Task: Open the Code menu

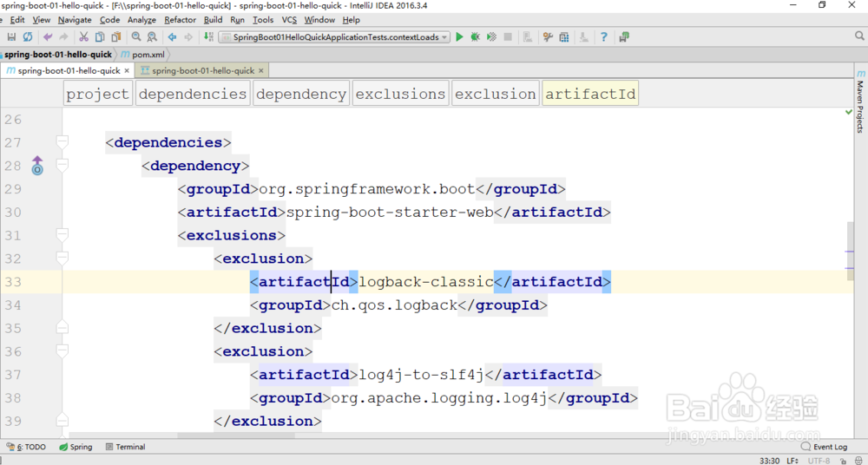Action: point(109,20)
